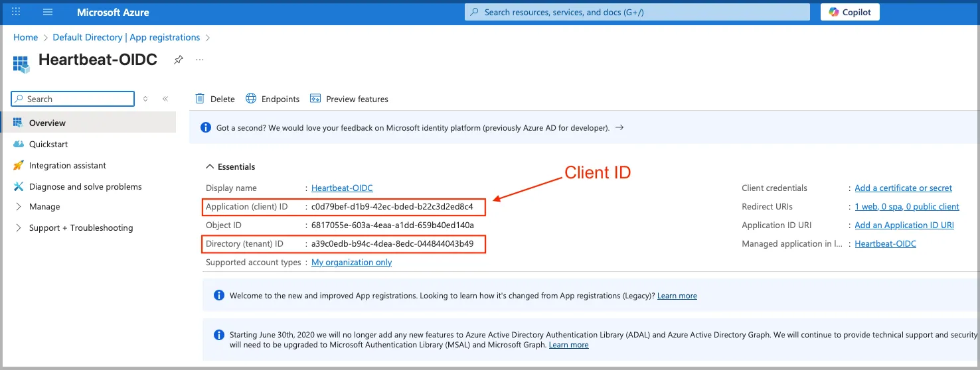Collapse the sidebar with double chevron icon
Image resolution: width=980 pixels, height=370 pixels.
pyautogui.click(x=165, y=99)
